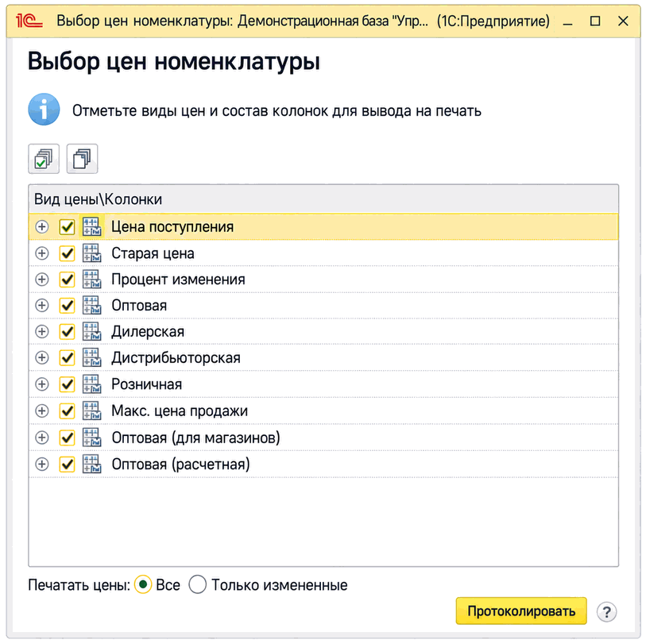Select the Старая цена row text
The width and height of the screenshot is (646, 644).
pos(153,253)
